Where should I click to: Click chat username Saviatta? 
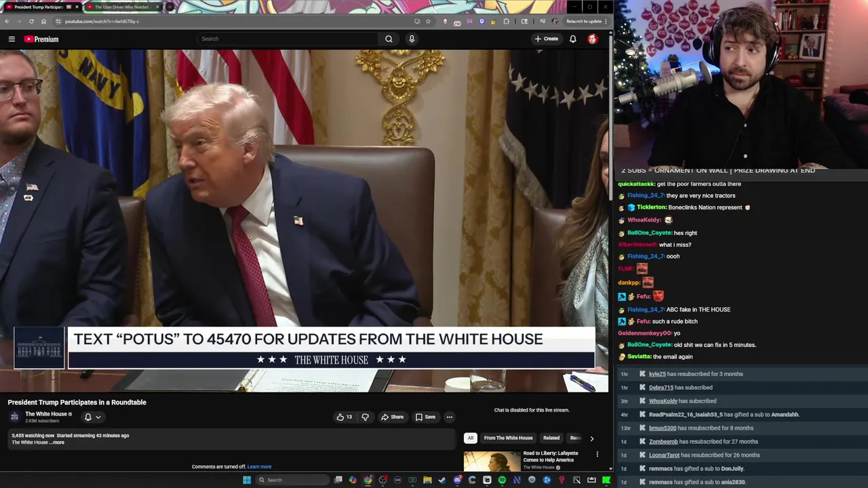[638, 357]
